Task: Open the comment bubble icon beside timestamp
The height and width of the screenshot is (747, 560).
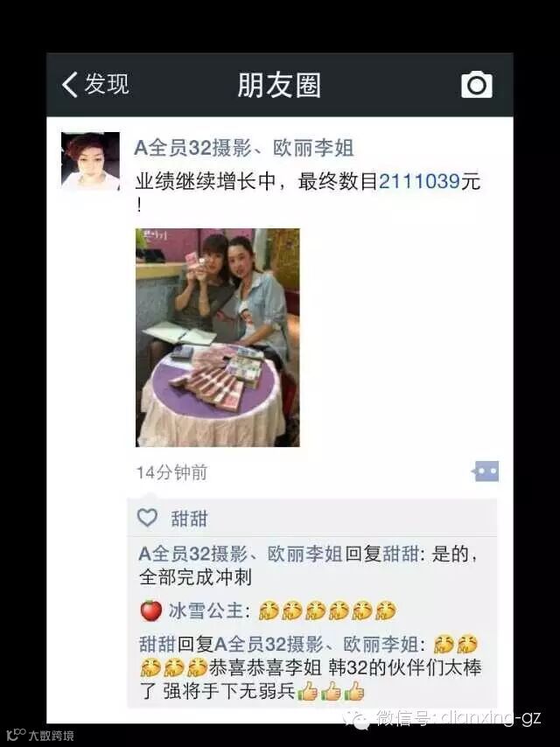Action: pyautogui.click(x=485, y=471)
